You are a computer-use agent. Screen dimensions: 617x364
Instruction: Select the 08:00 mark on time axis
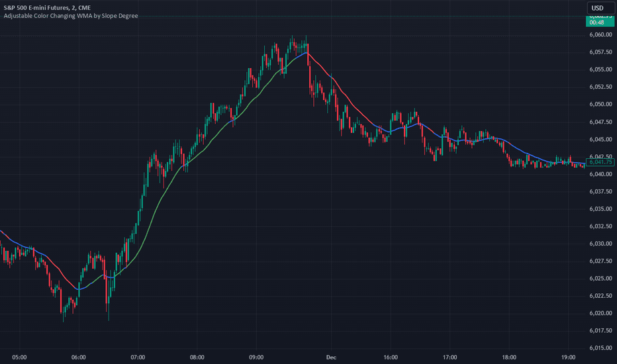(x=197, y=357)
